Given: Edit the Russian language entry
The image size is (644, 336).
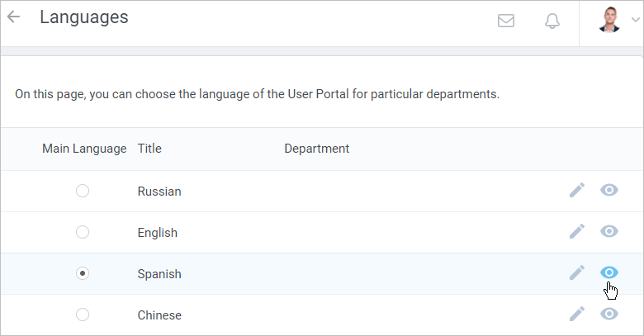Looking at the screenshot, I should point(576,191).
